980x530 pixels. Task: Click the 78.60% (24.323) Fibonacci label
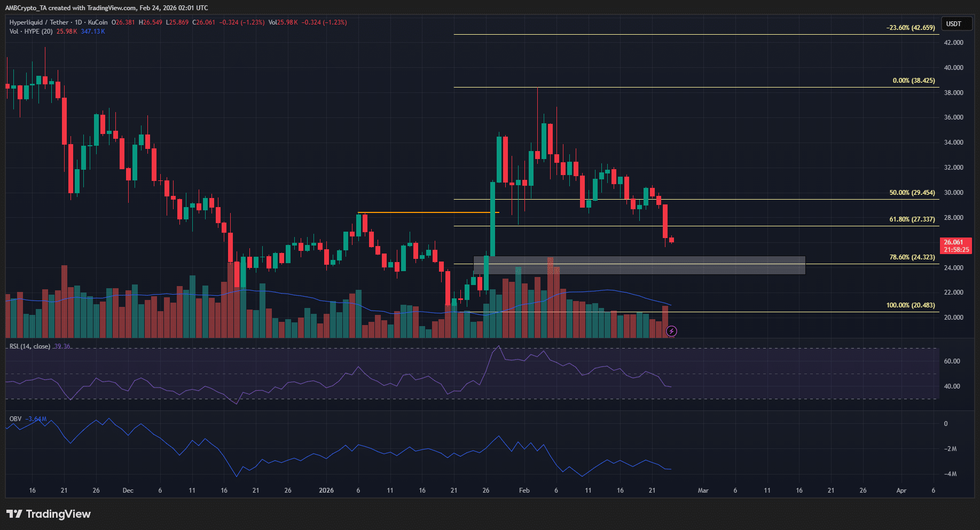pyautogui.click(x=912, y=257)
